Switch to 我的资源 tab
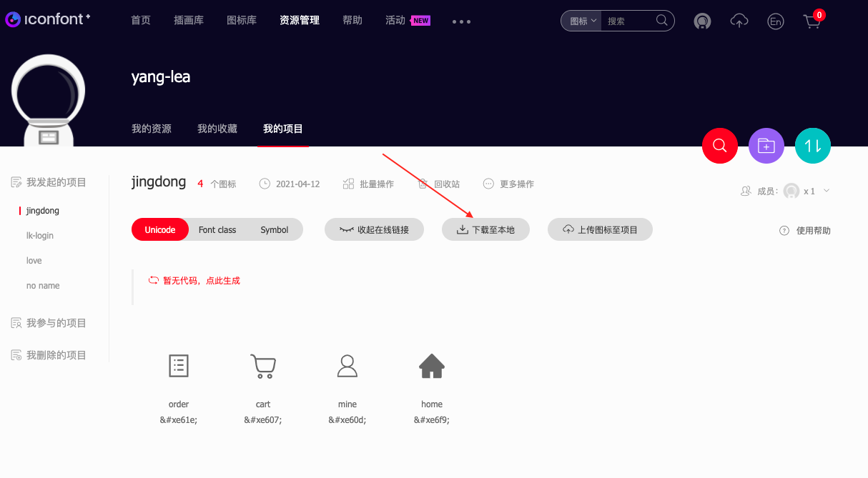This screenshot has width=868, height=478. 152,129
